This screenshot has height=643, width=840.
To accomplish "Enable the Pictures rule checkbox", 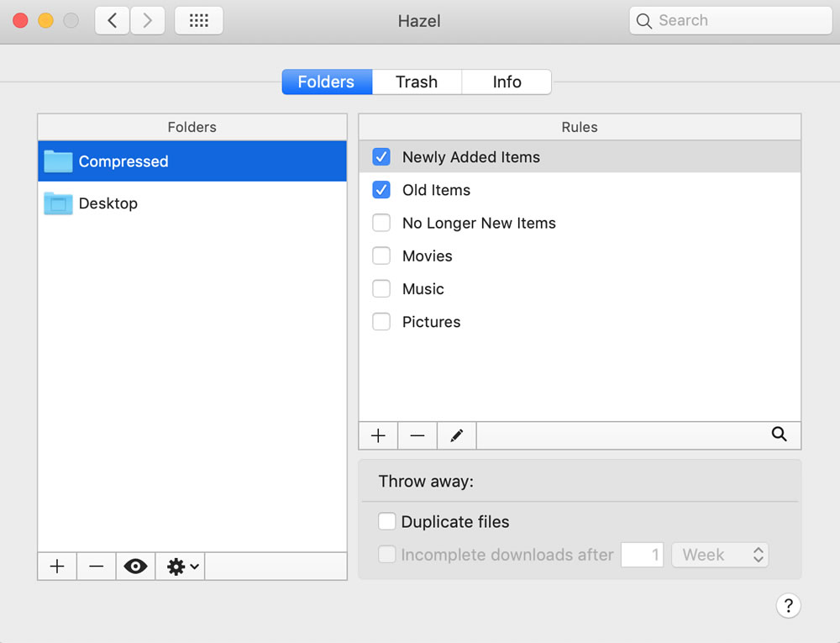I will (x=381, y=321).
